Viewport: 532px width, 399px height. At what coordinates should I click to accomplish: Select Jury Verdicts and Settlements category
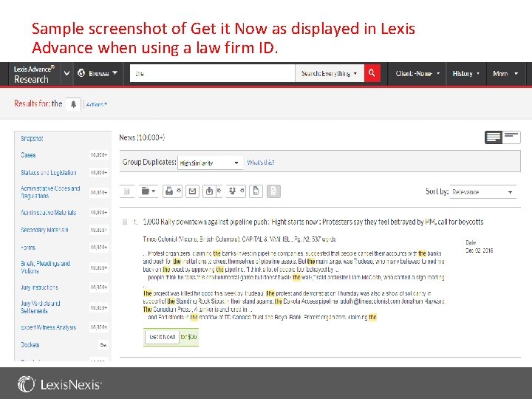[41, 307]
